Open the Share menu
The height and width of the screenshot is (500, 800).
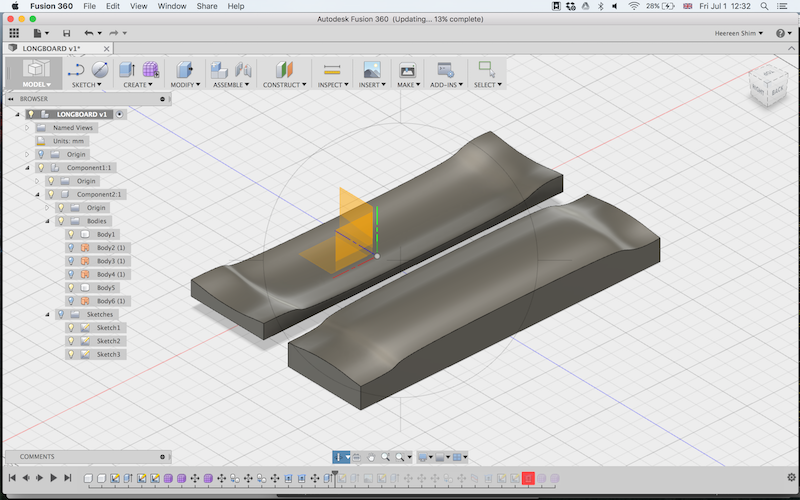pyautogui.click(x=207, y=6)
